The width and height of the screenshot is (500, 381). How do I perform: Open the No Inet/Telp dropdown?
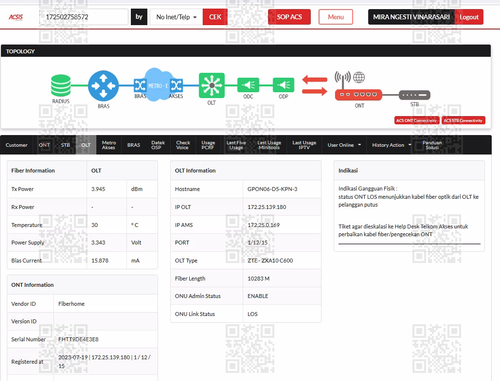176,17
